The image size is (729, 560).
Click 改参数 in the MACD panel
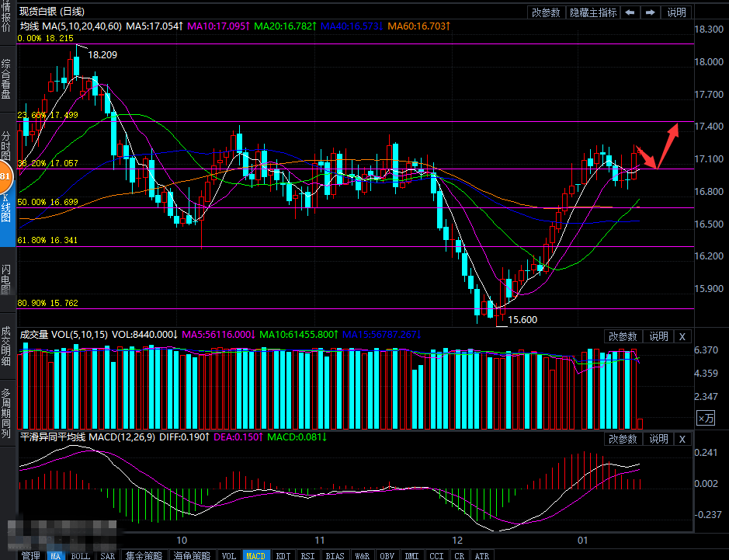623,439
